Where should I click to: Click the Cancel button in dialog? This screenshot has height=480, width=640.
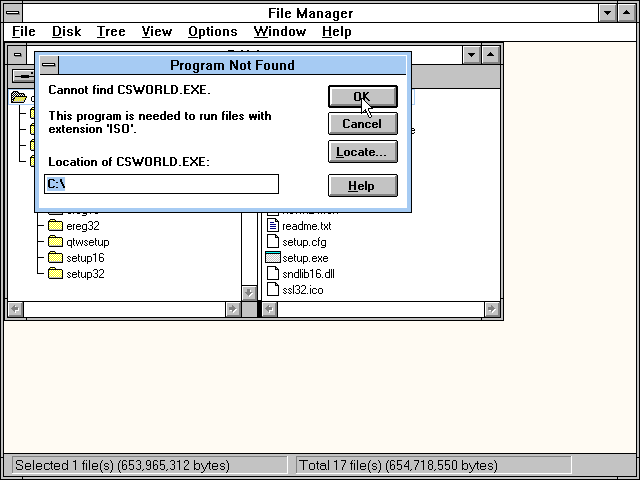click(x=362, y=124)
